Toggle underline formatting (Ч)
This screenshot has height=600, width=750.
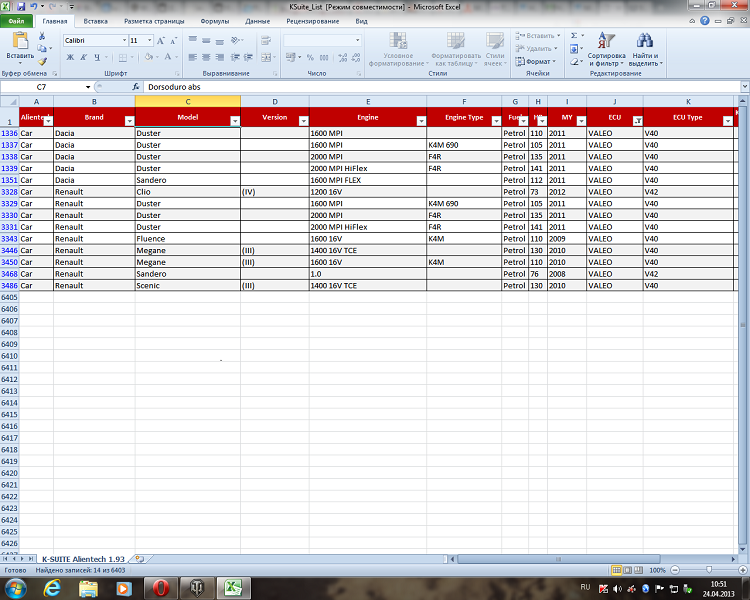(96, 57)
